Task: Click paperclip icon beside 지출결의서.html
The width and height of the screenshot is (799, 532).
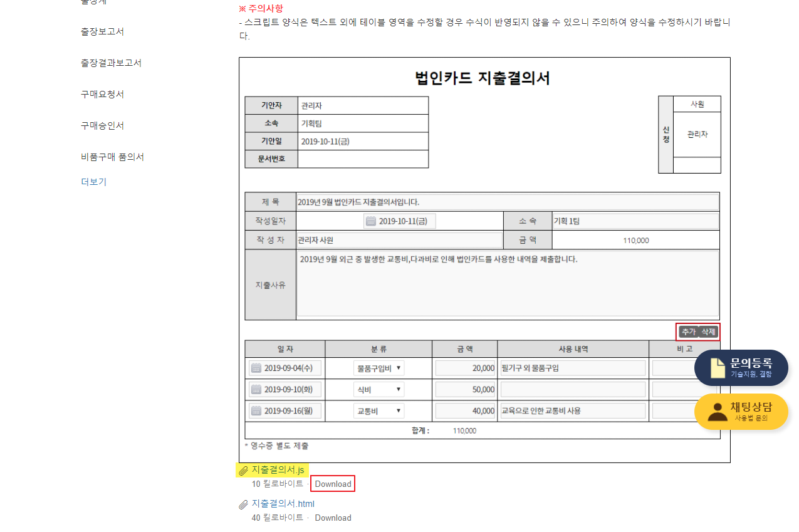Action: point(244,504)
